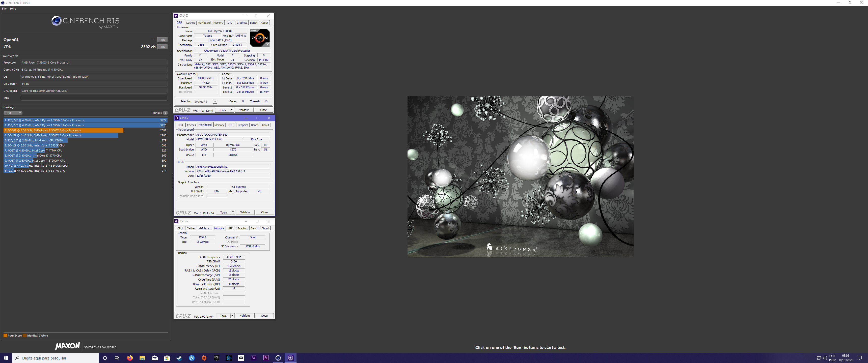Select the Mainboard tab in the CPU-Z Memory window
Screen dimensions: 868x363
tap(205, 229)
